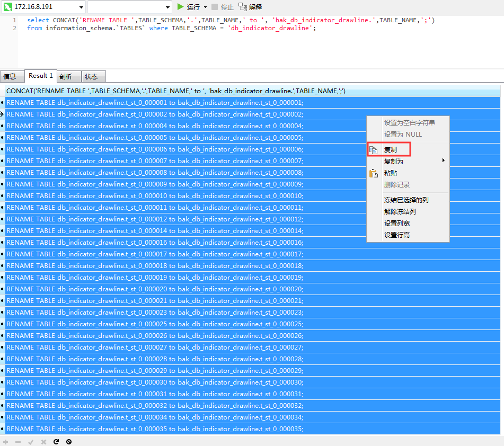The height and width of the screenshot is (446, 504).
Task: Open the 172.16.8.191 connection dropdown
Action: click(x=81, y=7)
